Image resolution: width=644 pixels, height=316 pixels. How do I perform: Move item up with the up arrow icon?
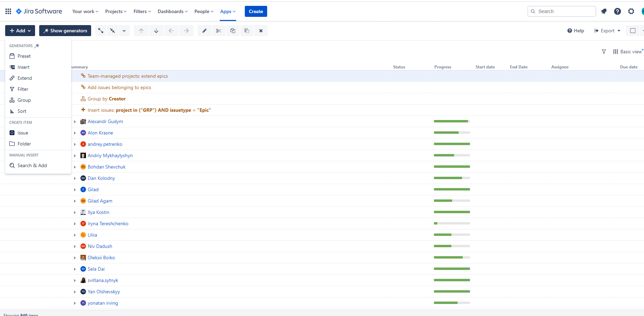[x=141, y=31]
